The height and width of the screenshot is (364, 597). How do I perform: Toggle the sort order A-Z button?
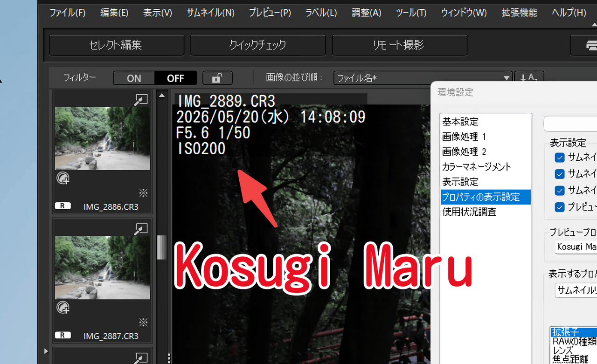(x=529, y=78)
